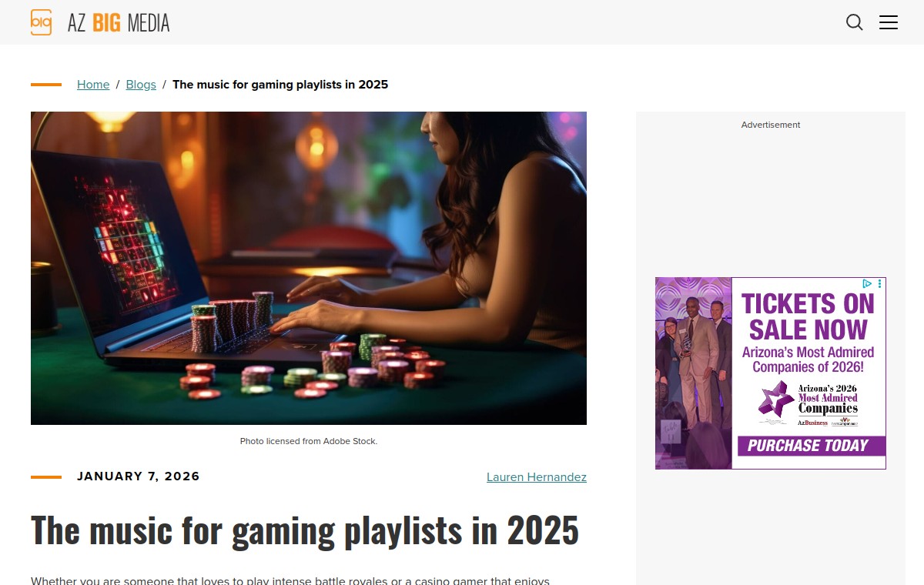The width and height of the screenshot is (924, 585).
Task: Click the Photo licensed from Adobe Stock caption
Action: point(309,441)
